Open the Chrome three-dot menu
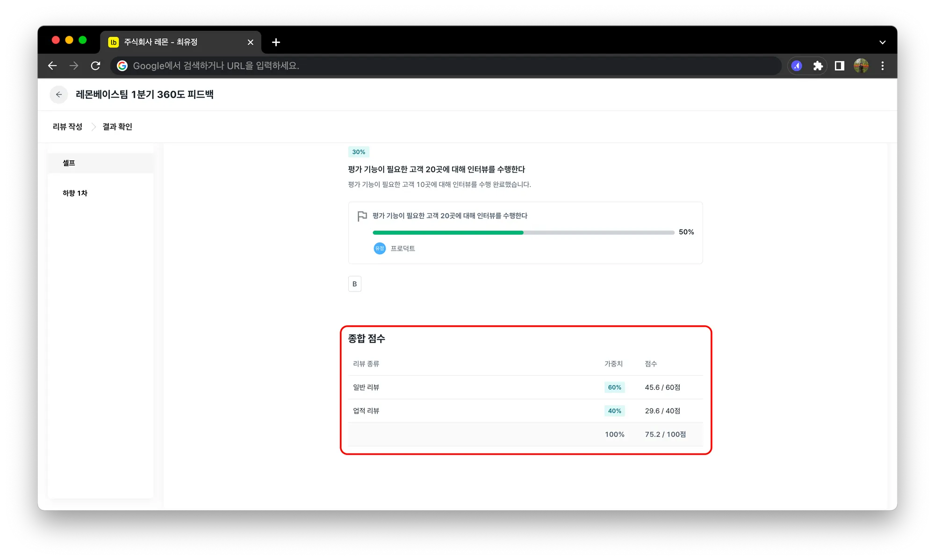 [882, 66]
